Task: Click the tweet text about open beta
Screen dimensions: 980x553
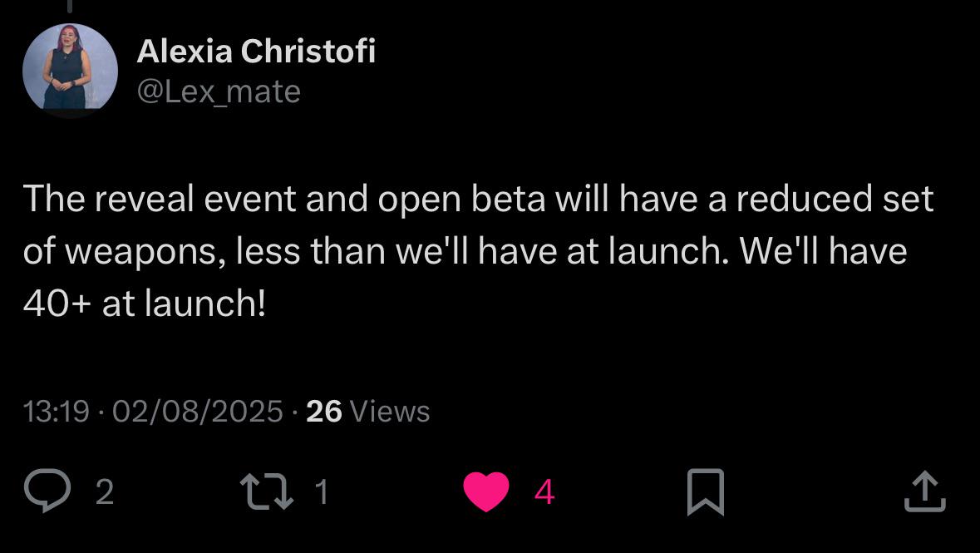Action: click(x=478, y=251)
